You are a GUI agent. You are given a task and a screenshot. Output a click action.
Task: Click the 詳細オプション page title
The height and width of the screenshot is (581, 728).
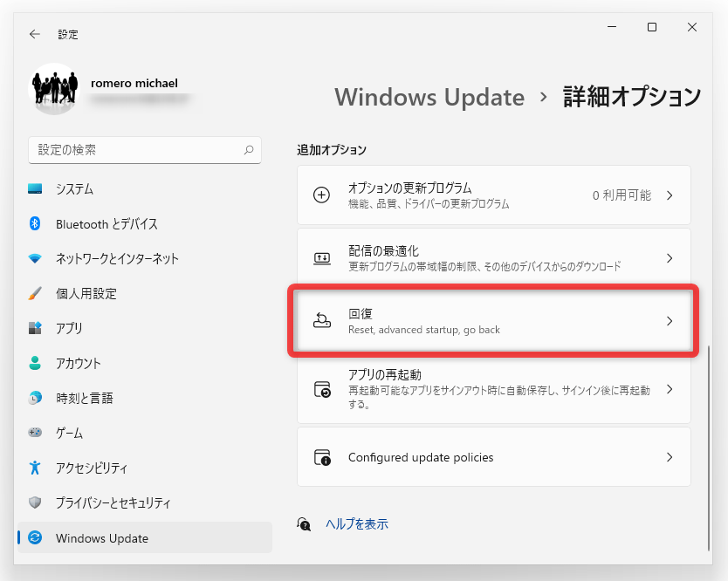click(x=631, y=97)
